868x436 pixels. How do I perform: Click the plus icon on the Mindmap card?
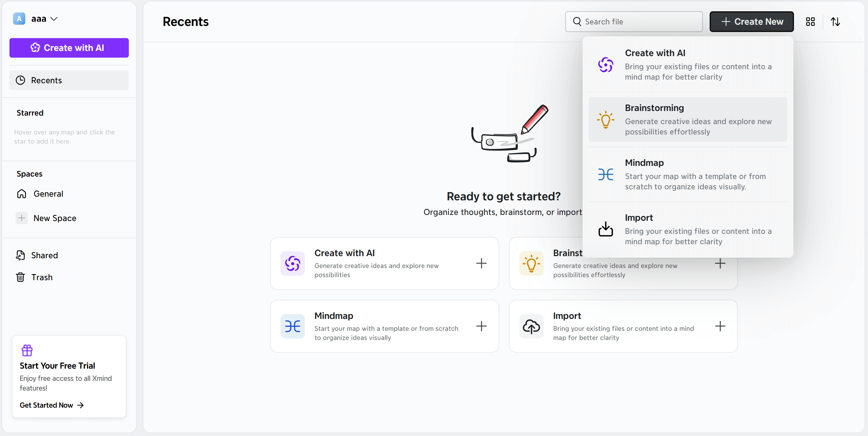(x=481, y=326)
